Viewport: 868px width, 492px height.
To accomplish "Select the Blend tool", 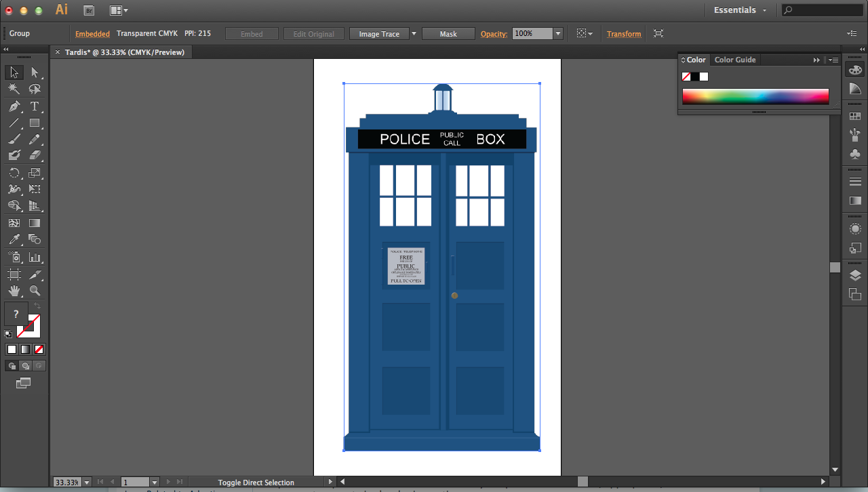I will pyautogui.click(x=35, y=239).
